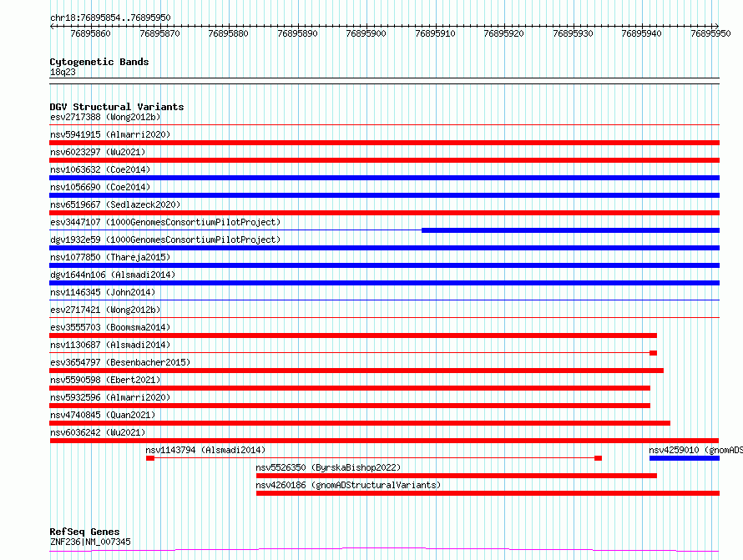The width and height of the screenshot is (743, 560).
Task: Click the RefSeq Genes track heading
Action: click(x=84, y=532)
